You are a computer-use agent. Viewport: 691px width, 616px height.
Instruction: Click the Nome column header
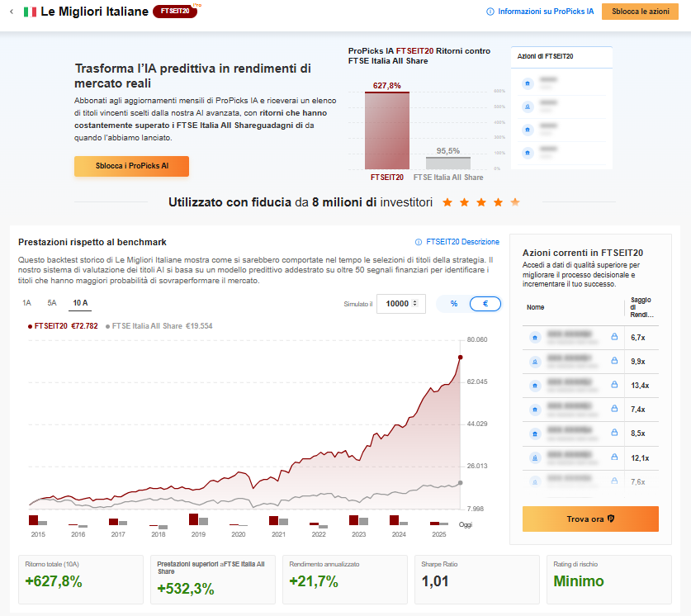coord(536,307)
